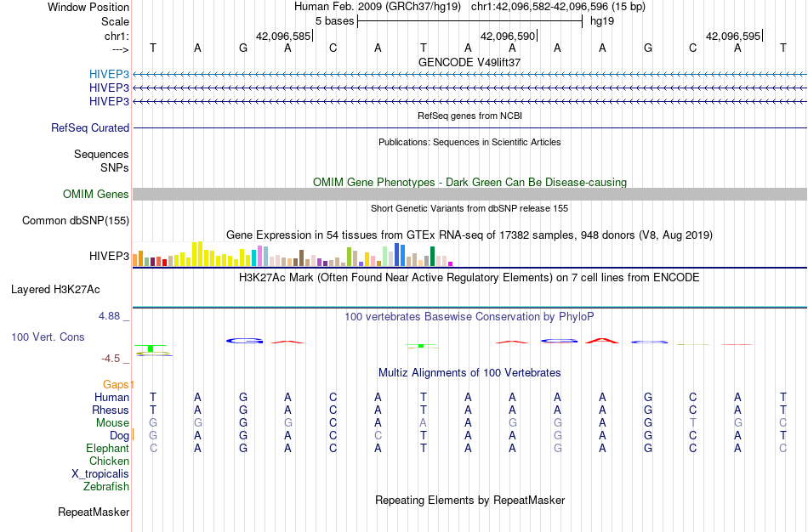Click the SNPs side label

coord(115,168)
